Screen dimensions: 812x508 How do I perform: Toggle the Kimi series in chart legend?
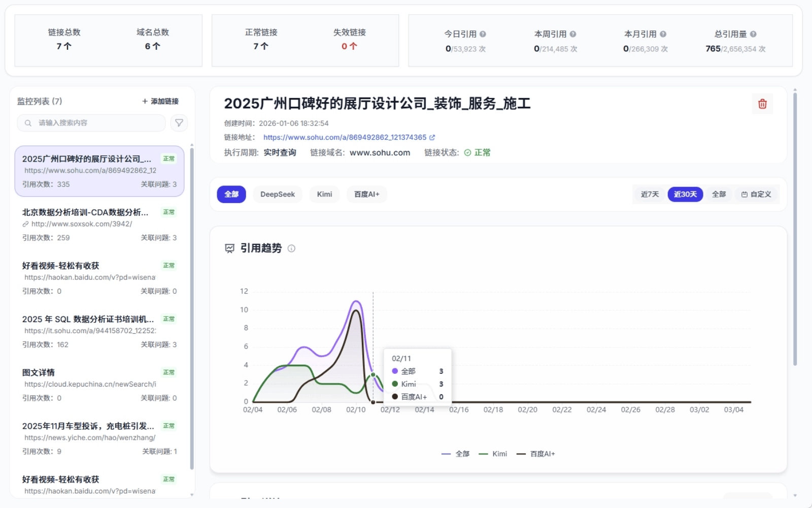pyautogui.click(x=493, y=454)
